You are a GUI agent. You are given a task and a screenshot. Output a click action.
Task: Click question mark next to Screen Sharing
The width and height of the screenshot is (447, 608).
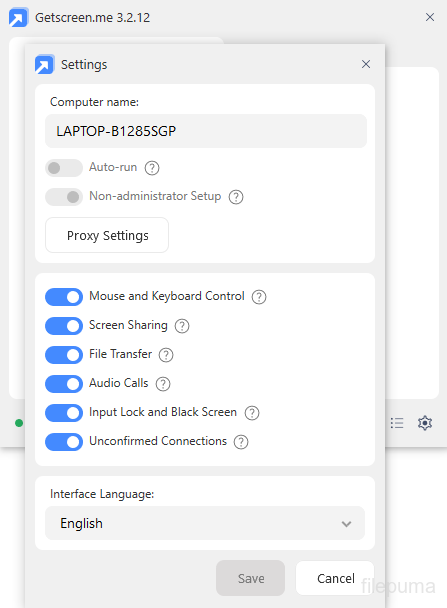(x=182, y=326)
